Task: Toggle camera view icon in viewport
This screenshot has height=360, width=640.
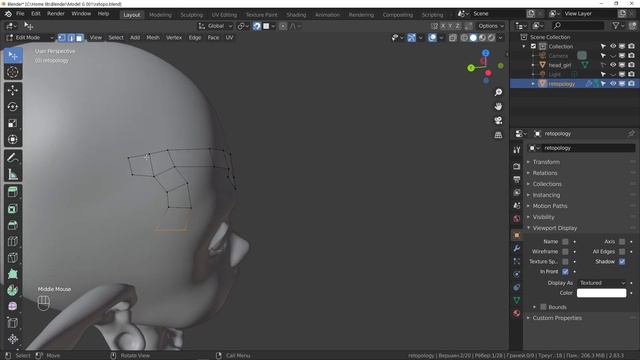Action: [498, 120]
